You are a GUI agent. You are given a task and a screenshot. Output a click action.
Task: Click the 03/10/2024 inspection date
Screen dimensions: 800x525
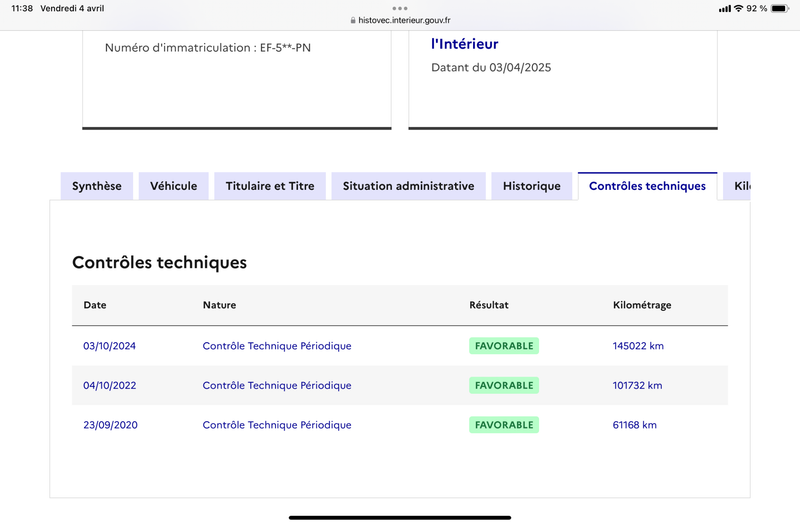(109, 346)
